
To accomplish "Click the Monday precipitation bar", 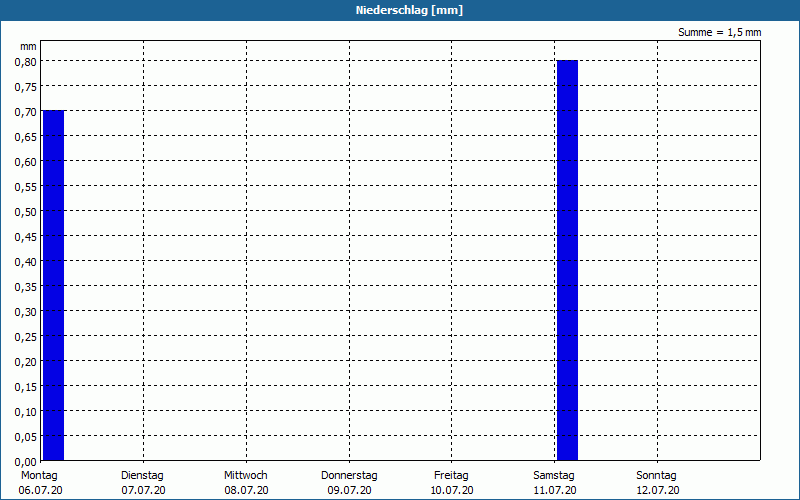I will 53,285.
